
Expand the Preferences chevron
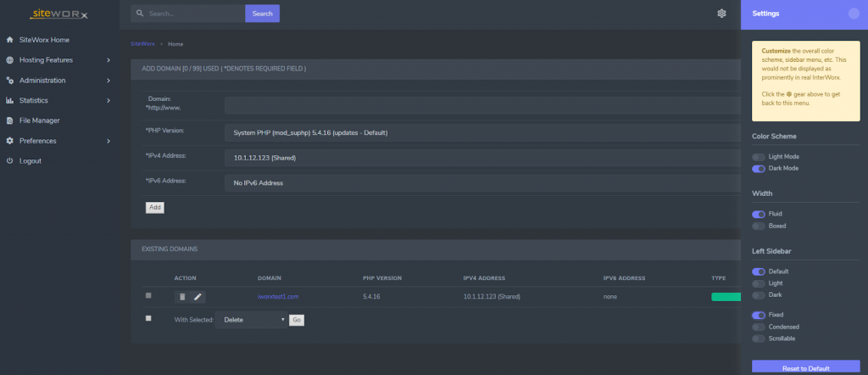[x=108, y=141]
